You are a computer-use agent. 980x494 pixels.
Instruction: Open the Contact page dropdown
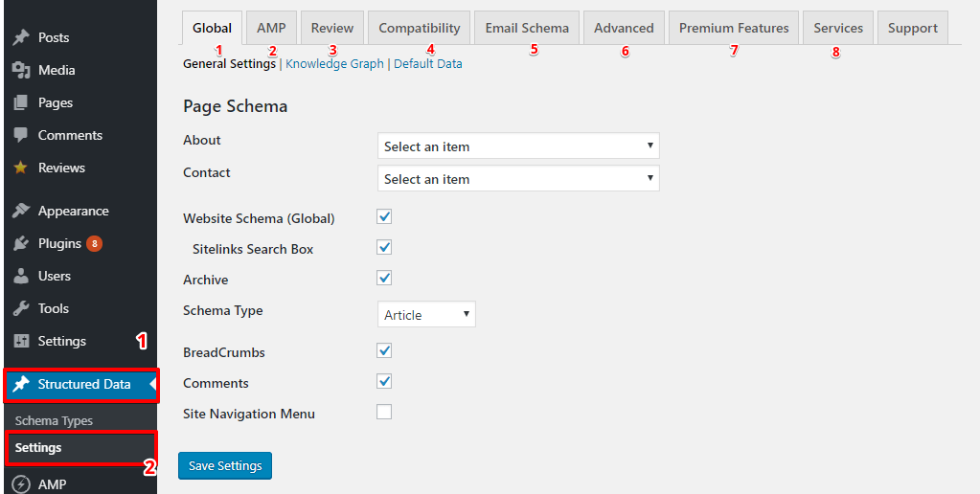(x=518, y=179)
